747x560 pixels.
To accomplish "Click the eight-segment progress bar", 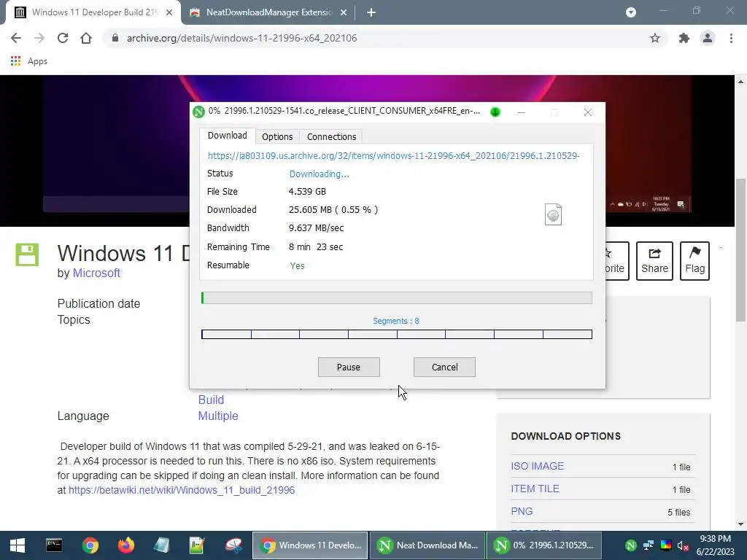I will [x=396, y=334].
